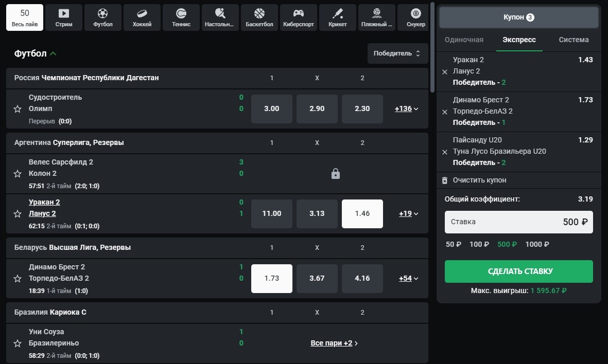Open the Стрим live stream category
Viewport: 608px width, 364px height.
(64, 17)
